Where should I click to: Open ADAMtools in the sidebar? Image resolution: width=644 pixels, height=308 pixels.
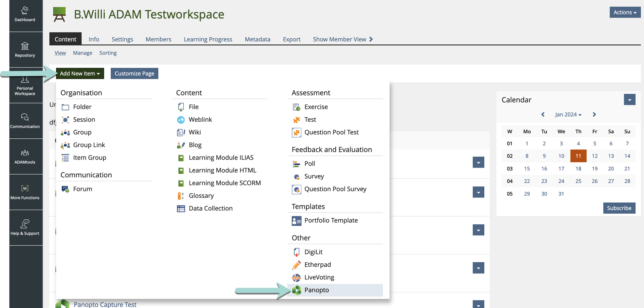point(25,157)
